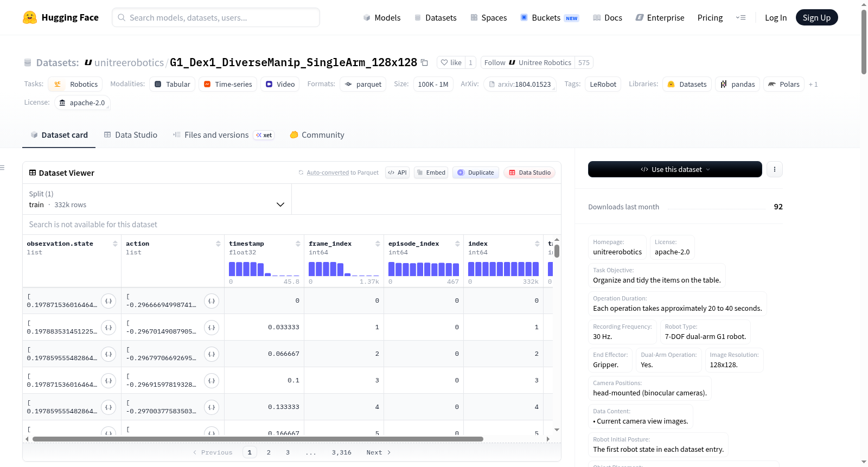Copy dataset name with the copy icon
Viewport: 868px width, 467px height.
click(424, 62)
